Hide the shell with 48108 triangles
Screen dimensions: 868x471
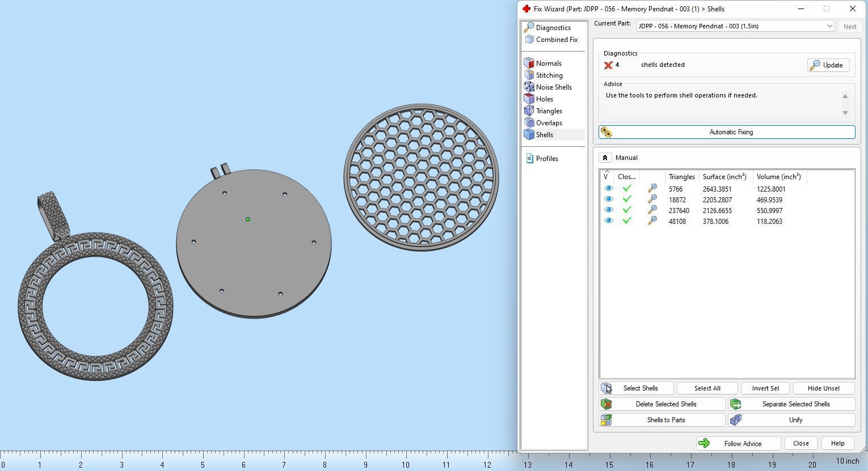click(x=608, y=221)
